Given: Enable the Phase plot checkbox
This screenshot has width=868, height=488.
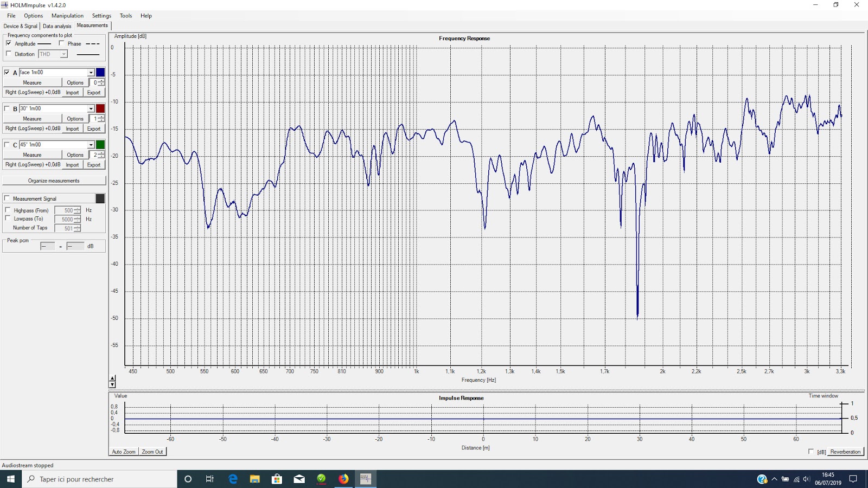Looking at the screenshot, I should click(x=61, y=43).
